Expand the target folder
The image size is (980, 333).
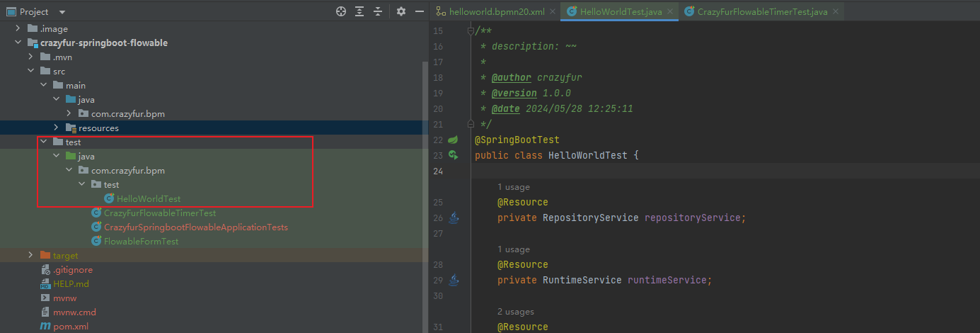click(31, 255)
